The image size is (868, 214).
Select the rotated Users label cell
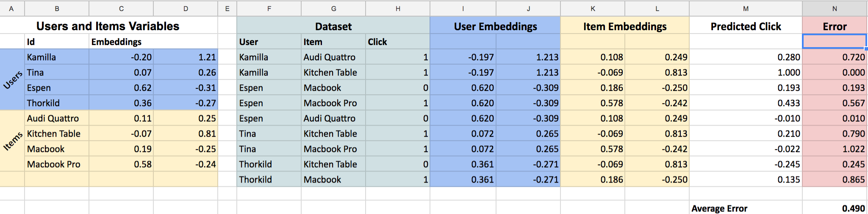pyautogui.click(x=12, y=80)
